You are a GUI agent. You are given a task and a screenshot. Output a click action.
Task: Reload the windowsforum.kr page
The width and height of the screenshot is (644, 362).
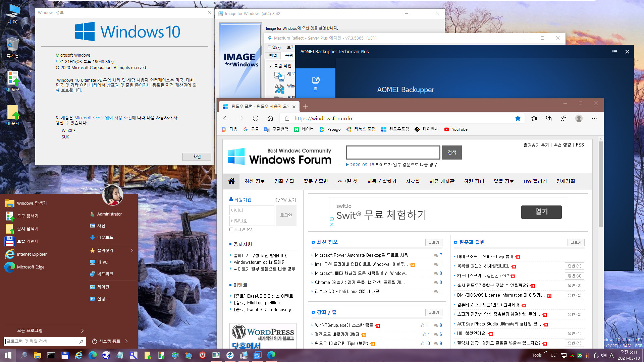click(256, 118)
